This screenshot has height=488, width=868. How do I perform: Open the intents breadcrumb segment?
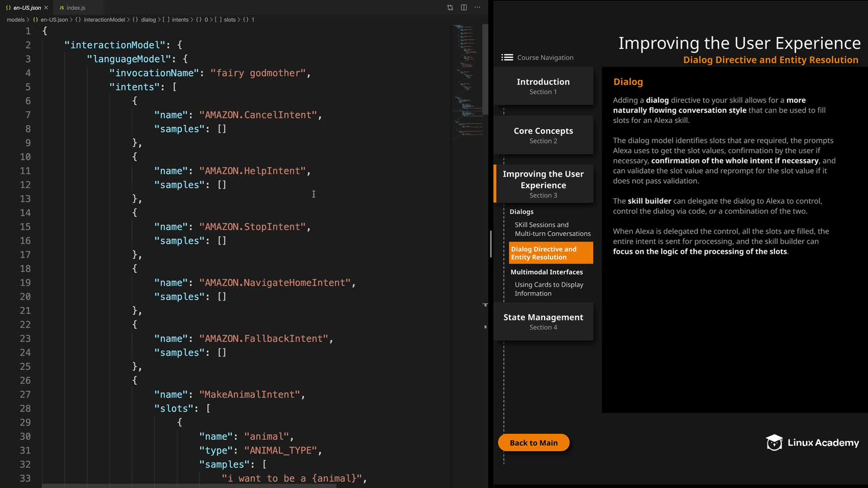180,20
